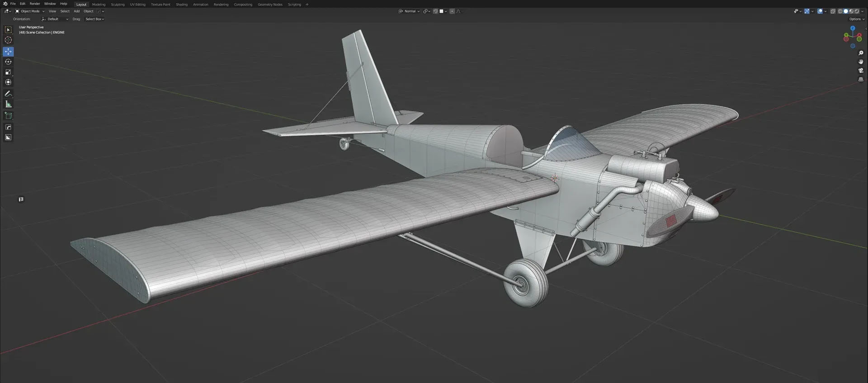This screenshot has width=868, height=383.
Task: Toggle snapping with the magnet icon
Action: [436, 11]
